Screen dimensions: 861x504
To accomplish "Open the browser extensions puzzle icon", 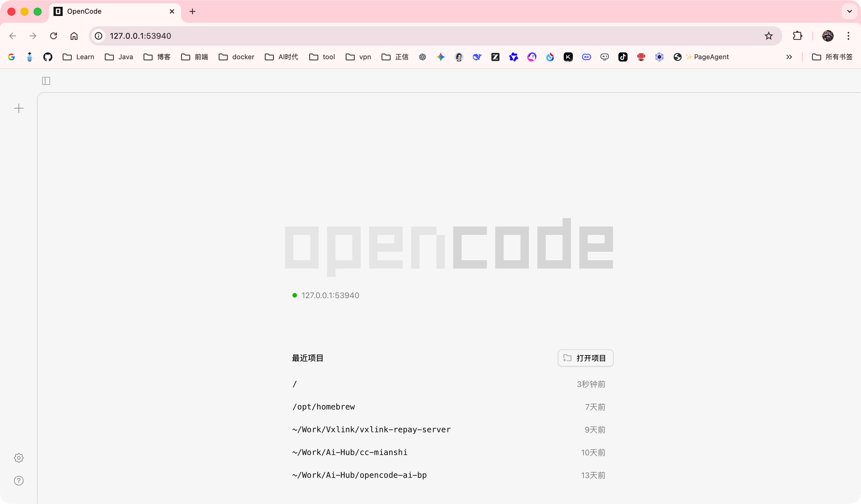I will [x=798, y=36].
